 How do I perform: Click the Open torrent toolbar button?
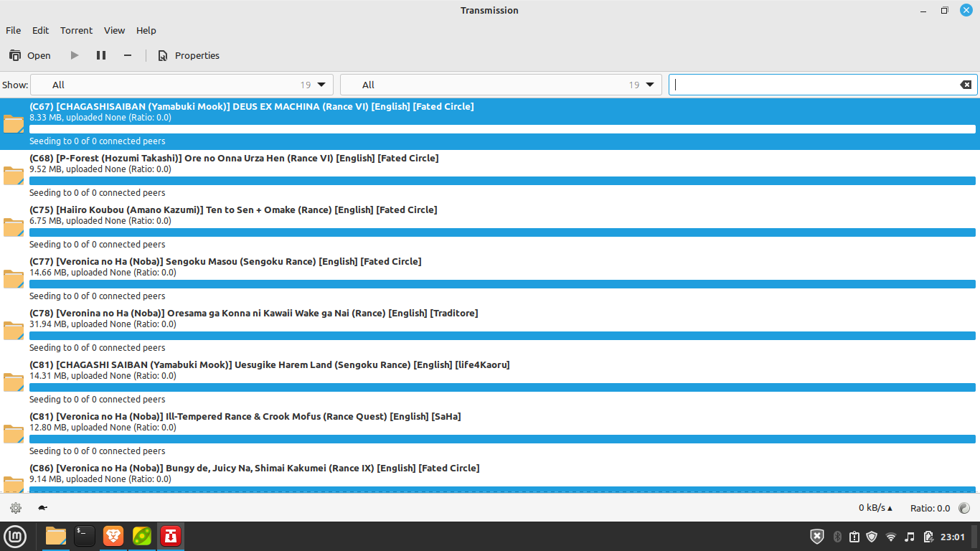29,55
